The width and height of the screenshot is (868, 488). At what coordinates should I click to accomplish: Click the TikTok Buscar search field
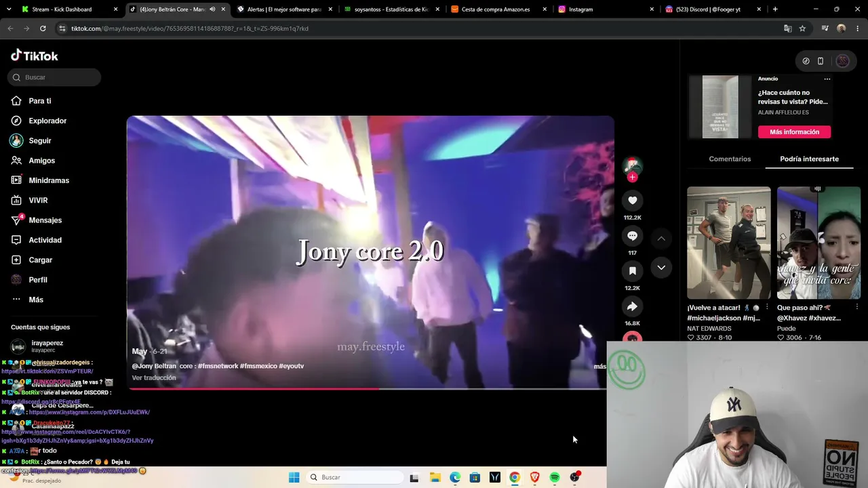[54, 77]
